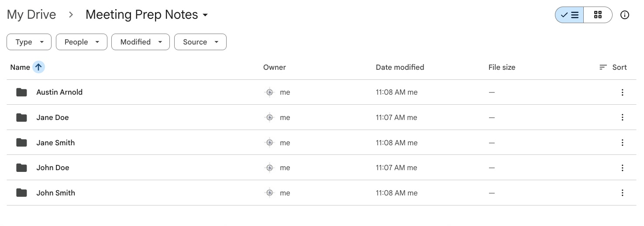Reverse sort direction arrow next to Name

click(x=38, y=67)
